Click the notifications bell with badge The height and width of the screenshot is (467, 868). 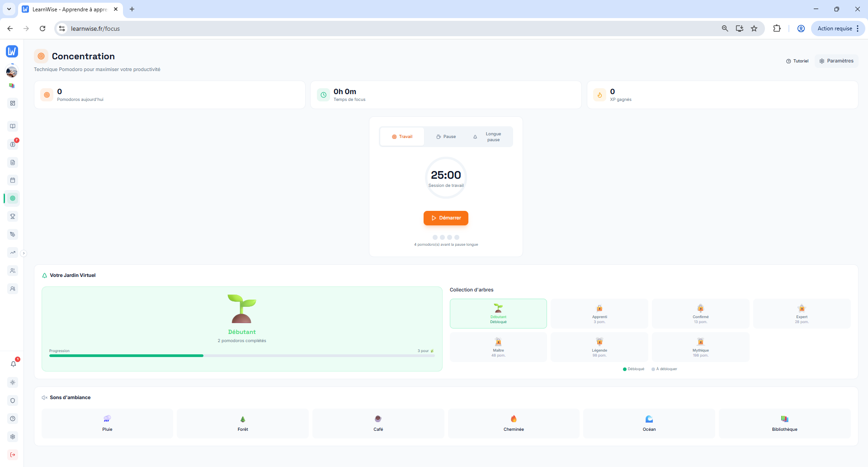tap(13, 364)
